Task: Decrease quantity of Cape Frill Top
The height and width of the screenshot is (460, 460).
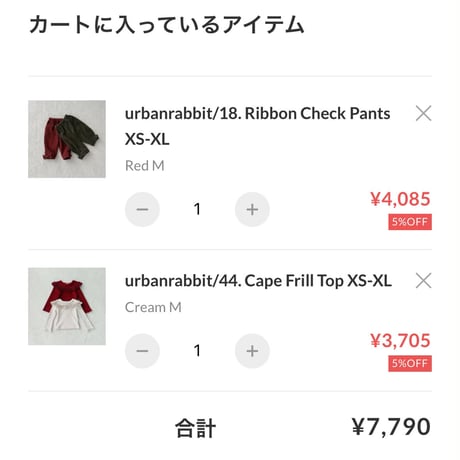Action: point(142,351)
